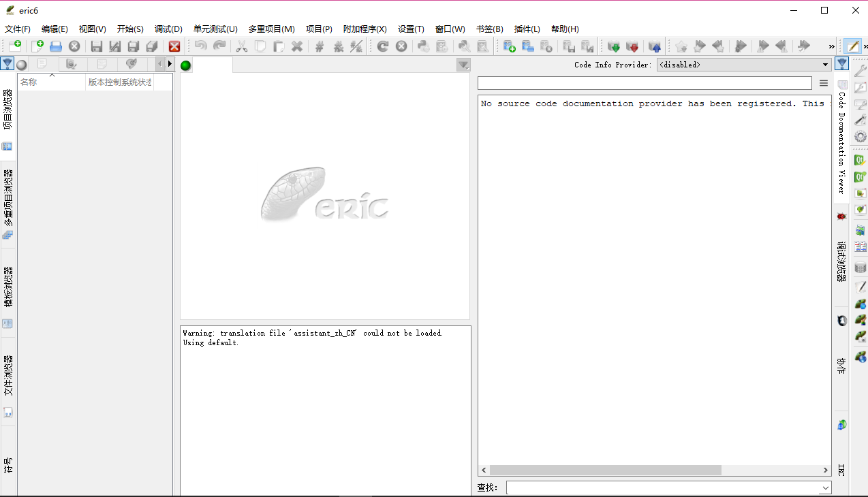
Task: Open the editor tab list dropdown arrow
Action: (x=463, y=65)
